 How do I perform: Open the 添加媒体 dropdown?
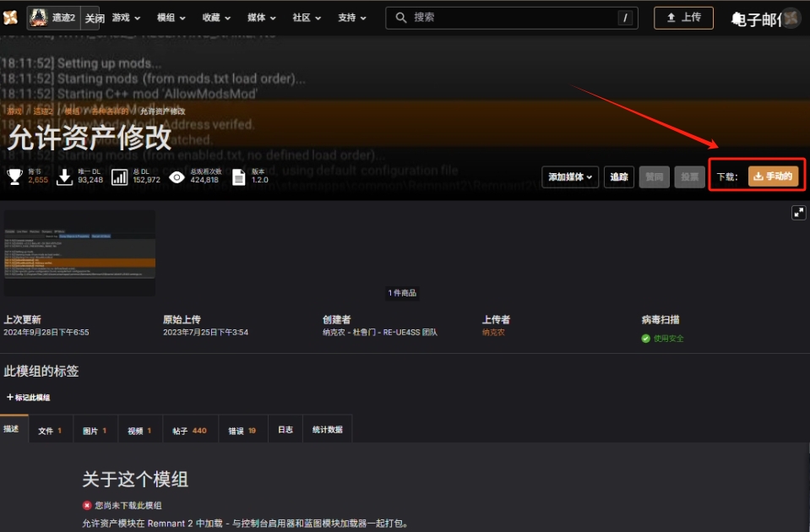570,177
